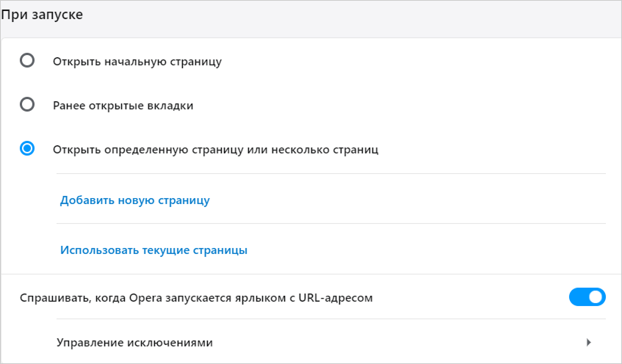The width and height of the screenshot is (622, 364).
Task: Click the "Использовать текущие страницы" link
Action: [x=153, y=250]
